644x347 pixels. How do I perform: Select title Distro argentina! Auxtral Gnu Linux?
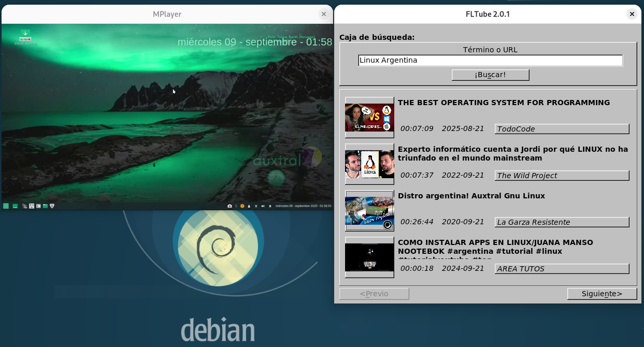click(x=471, y=196)
